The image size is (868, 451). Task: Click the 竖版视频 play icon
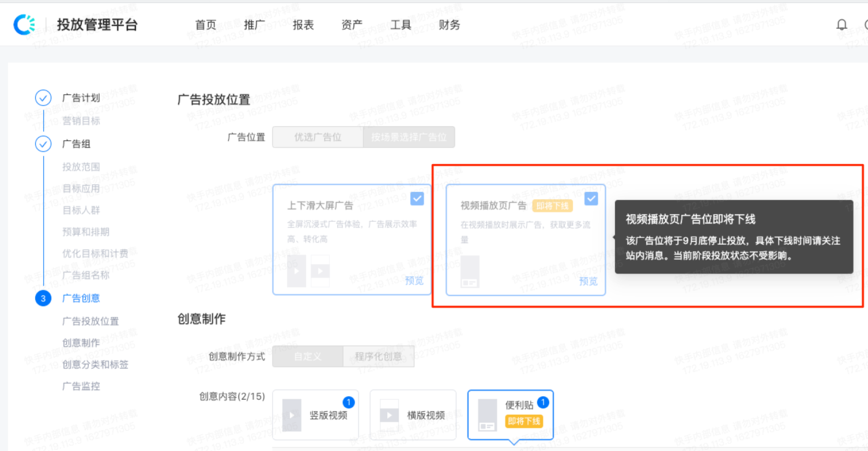(292, 414)
